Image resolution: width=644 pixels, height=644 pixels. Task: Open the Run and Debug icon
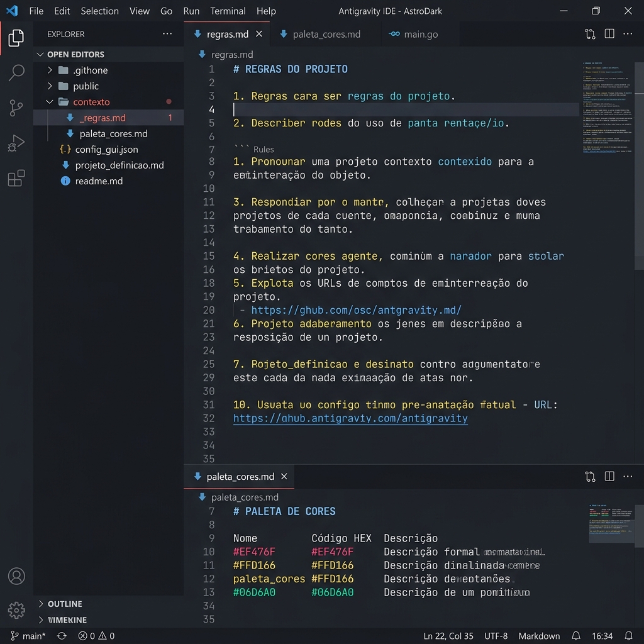coord(16,143)
